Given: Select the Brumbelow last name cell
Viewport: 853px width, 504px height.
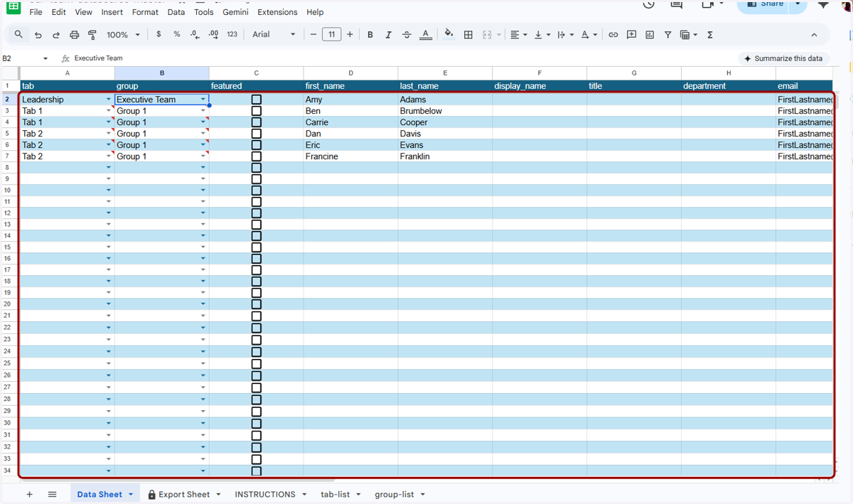Looking at the screenshot, I should (x=445, y=111).
